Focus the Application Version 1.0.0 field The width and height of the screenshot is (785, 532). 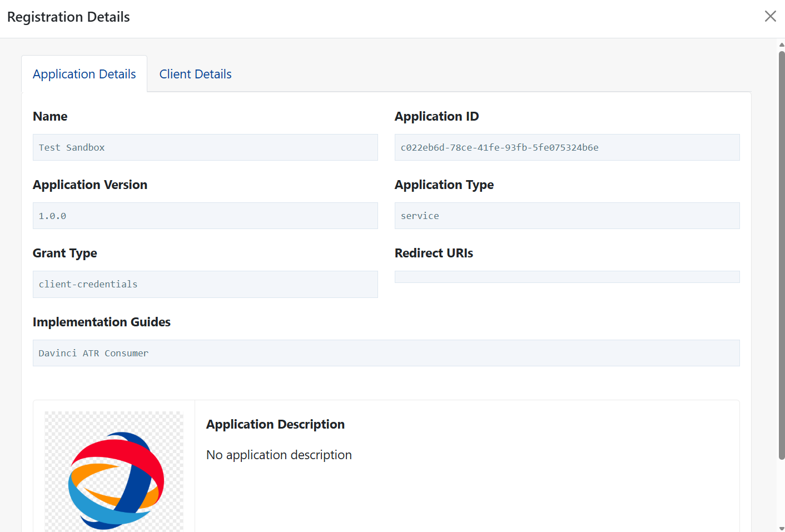(x=205, y=216)
